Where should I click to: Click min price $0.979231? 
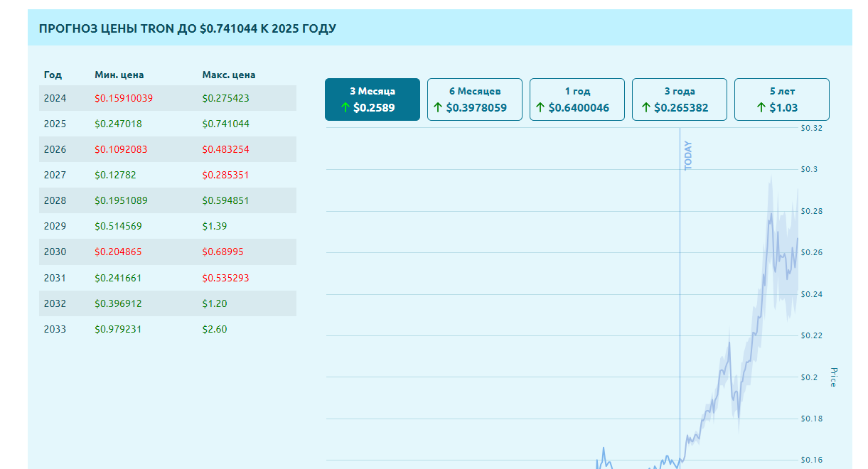118,329
